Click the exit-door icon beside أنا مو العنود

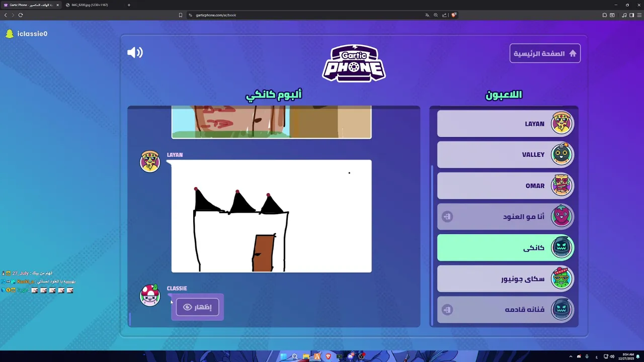coord(447,217)
